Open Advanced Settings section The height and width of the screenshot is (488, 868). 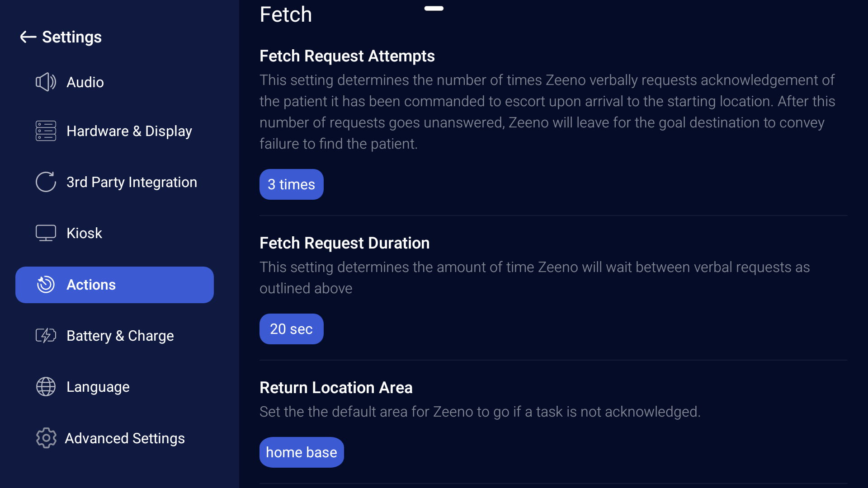click(x=125, y=438)
